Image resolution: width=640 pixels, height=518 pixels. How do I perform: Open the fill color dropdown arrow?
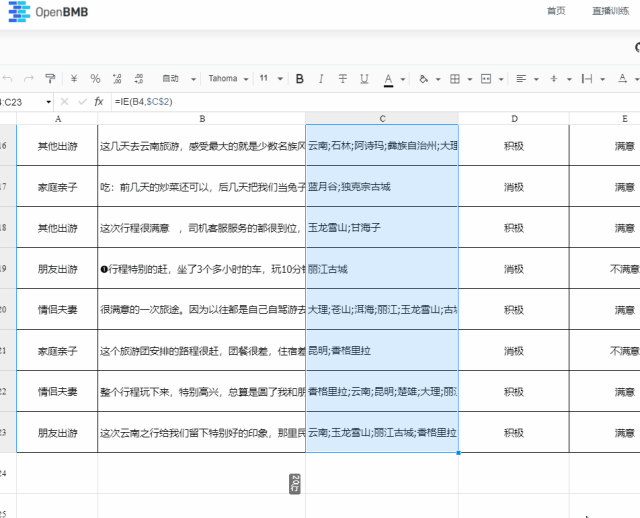[438, 79]
